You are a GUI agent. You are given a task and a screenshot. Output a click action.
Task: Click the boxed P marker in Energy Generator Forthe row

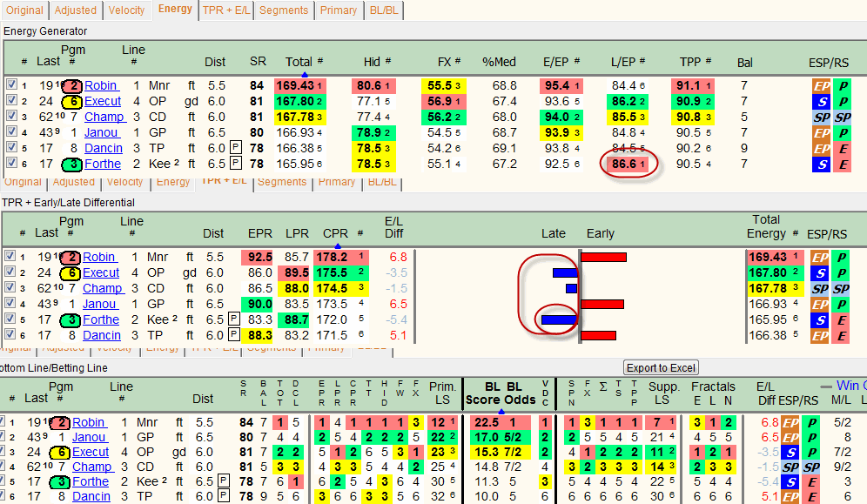[236, 164]
